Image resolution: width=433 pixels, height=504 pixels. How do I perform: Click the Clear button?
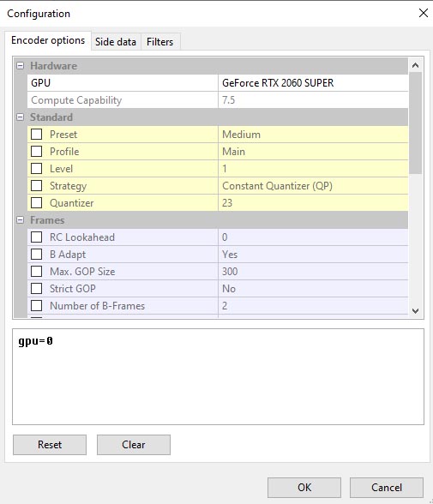coord(134,445)
